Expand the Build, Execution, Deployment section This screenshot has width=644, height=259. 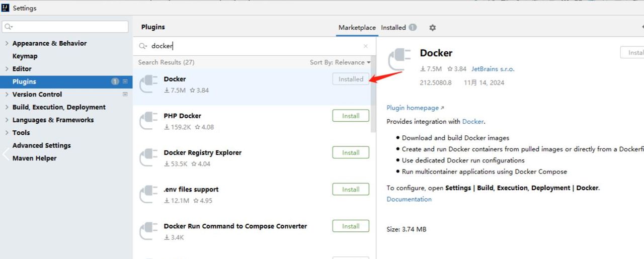click(x=7, y=107)
